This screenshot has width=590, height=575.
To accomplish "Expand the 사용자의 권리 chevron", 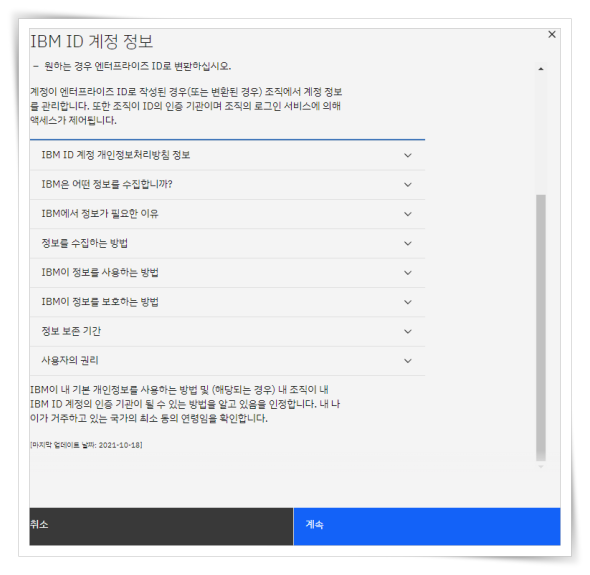I will (408, 361).
